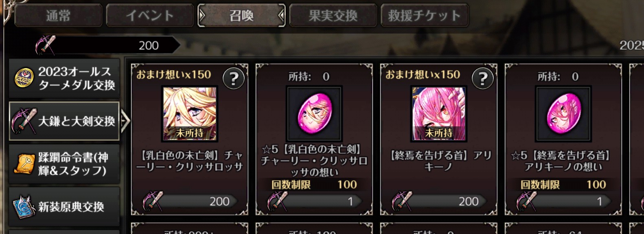The image size is (644, 234).
Task: Tap the Arikino pink thought gem icon
Action: click(x=563, y=114)
